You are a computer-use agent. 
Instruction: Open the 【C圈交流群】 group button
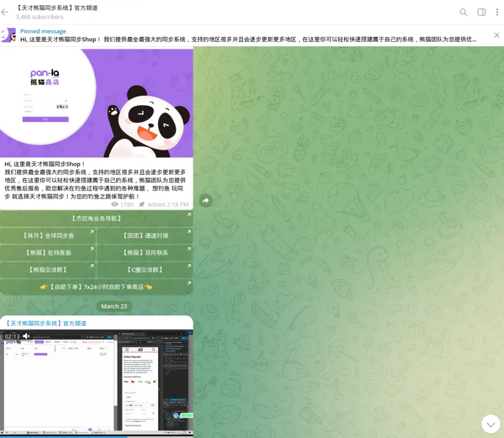(145, 270)
